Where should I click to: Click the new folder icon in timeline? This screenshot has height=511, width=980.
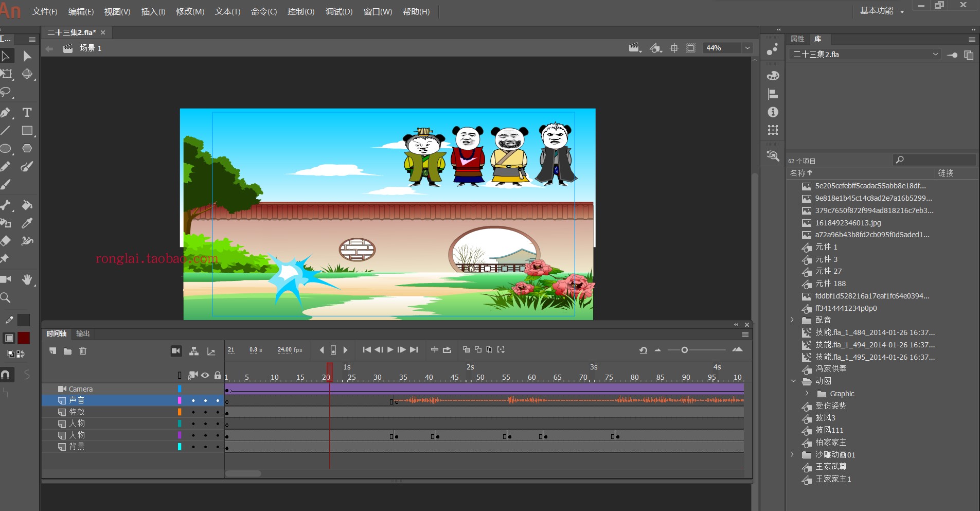pos(67,351)
